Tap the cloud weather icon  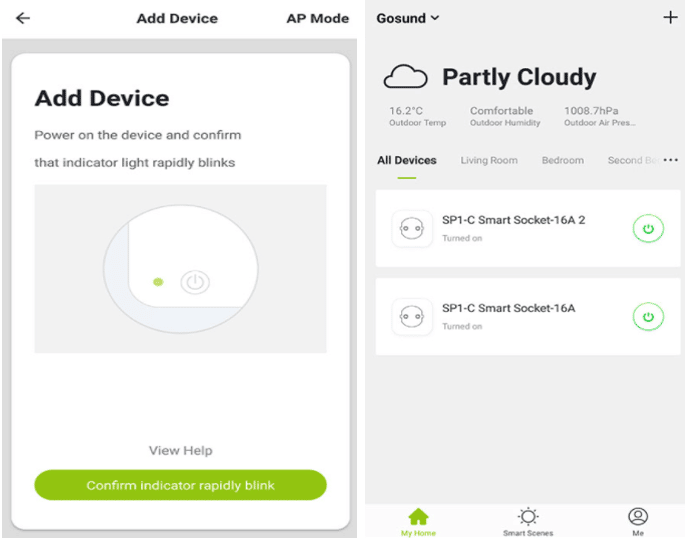pyautogui.click(x=405, y=77)
